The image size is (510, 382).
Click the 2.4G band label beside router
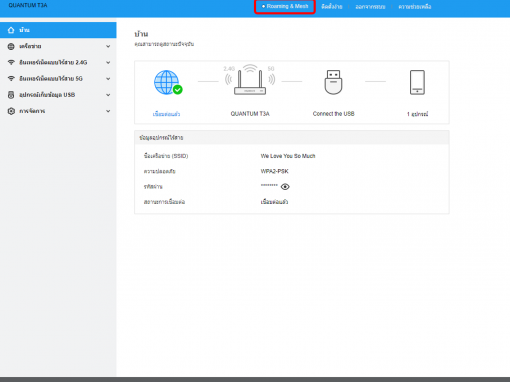229,69
